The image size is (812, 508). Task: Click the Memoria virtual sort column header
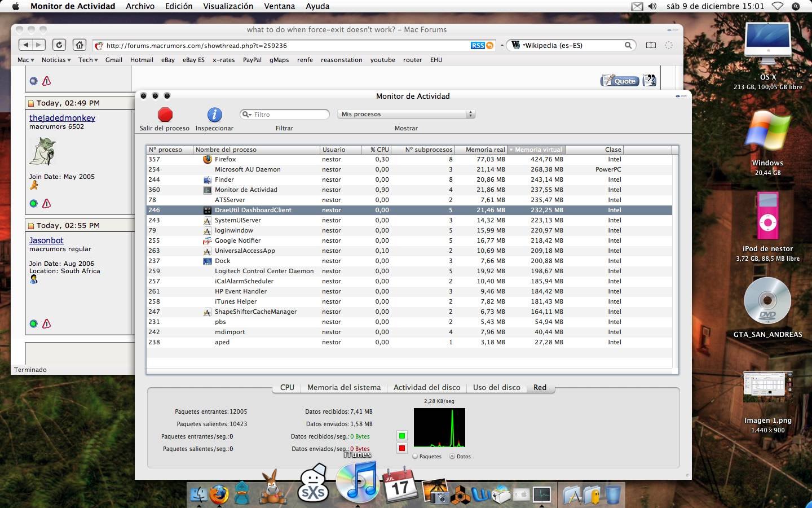pyautogui.click(x=536, y=150)
